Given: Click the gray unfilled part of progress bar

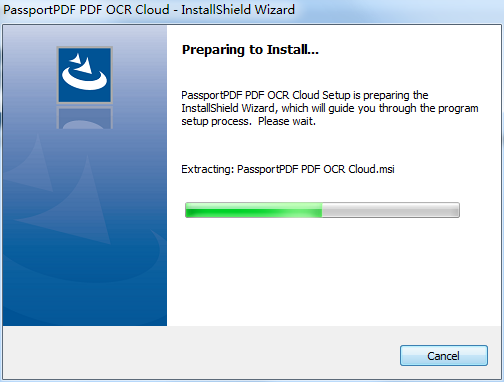Looking at the screenshot, I should (391, 210).
